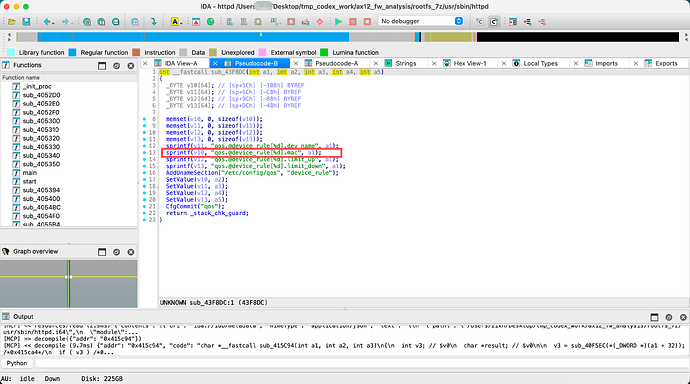
Task: Open the 'No debugger' selector dropdown
Action: [x=421, y=21]
